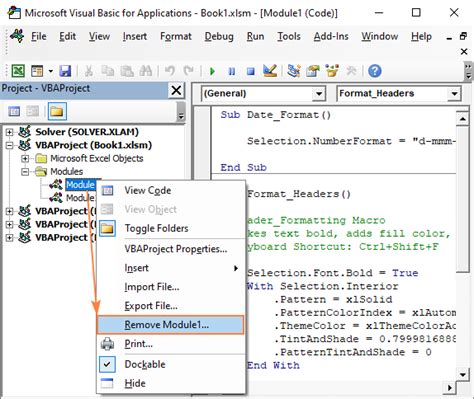Viewport: 474px width, 399px height.
Task: Click the Copy toolbar icon
Action: click(x=107, y=71)
